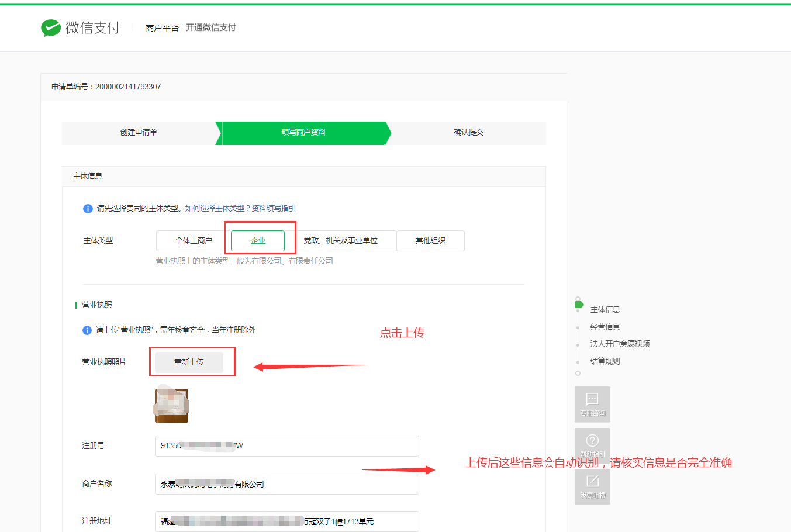Jump to 法人开户意愿视频 section
The width and height of the screenshot is (791, 532).
tap(620, 344)
